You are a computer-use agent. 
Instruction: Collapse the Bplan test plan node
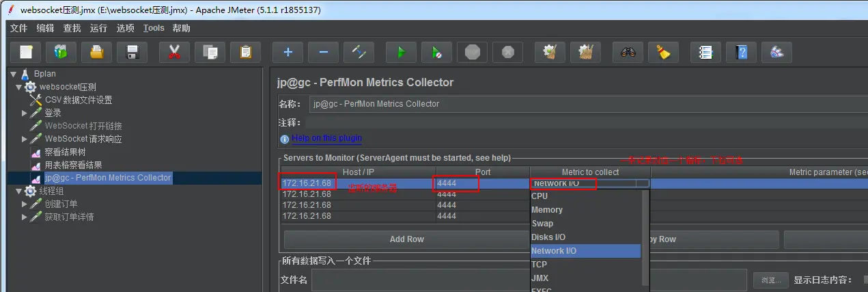(x=13, y=74)
